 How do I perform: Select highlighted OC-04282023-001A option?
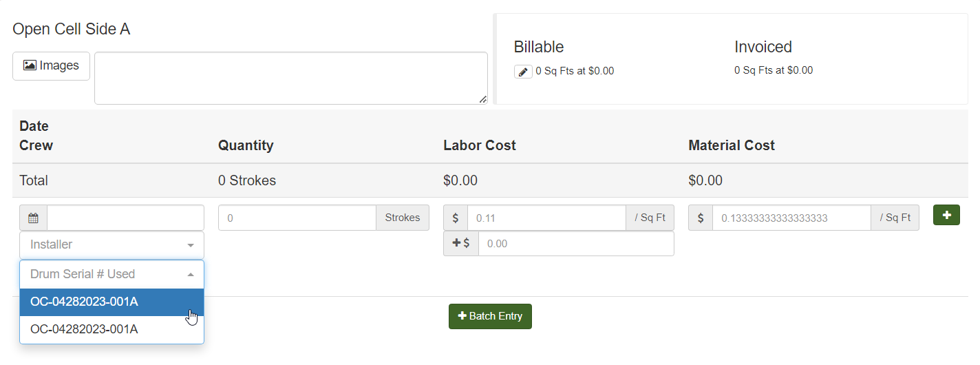(x=111, y=302)
